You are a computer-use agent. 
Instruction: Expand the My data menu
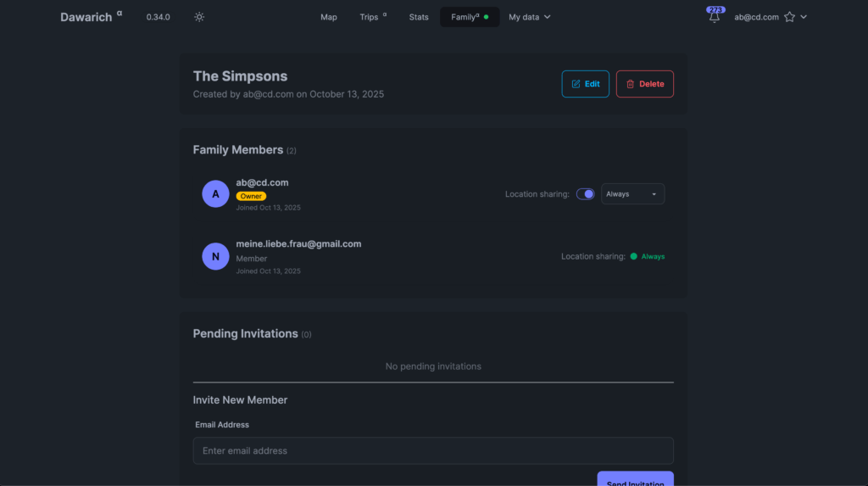click(530, 17)
